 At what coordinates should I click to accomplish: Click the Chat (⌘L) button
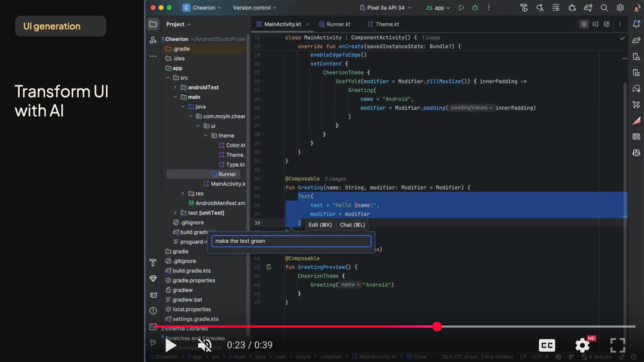point(352,225)
